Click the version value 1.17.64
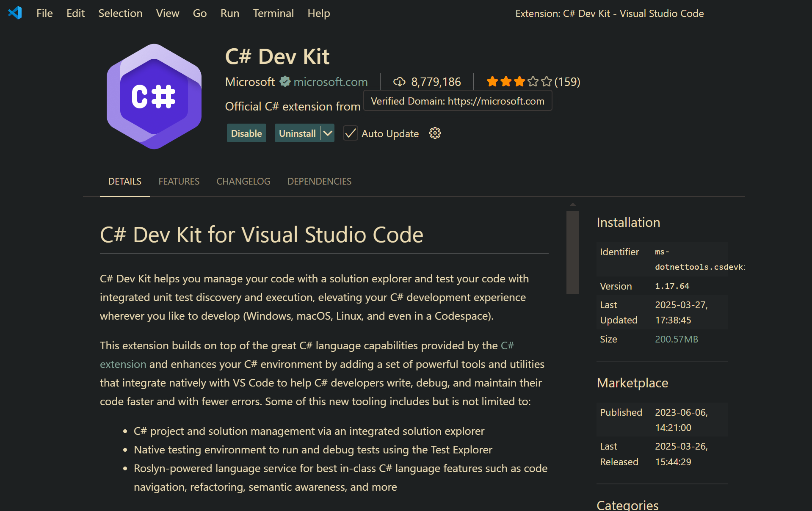 pos(672,286)
